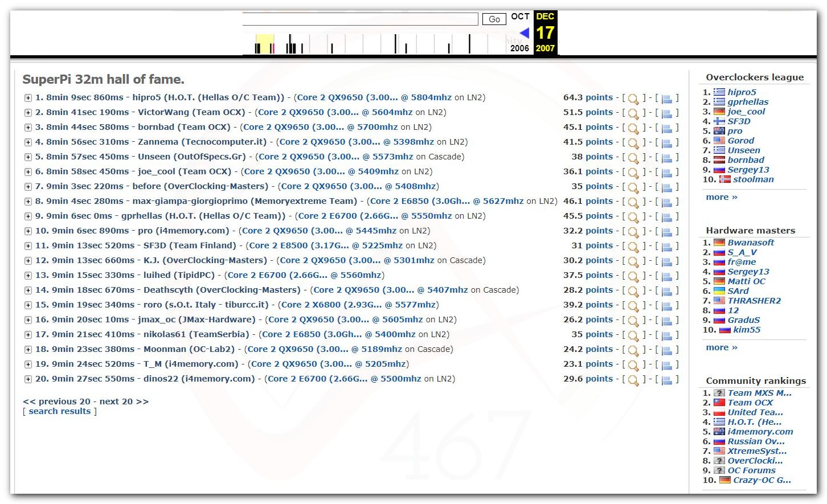Click the flag icon next to stoolman
The height and width of the screenshot is (504, 827).
(x=724, y=179)
